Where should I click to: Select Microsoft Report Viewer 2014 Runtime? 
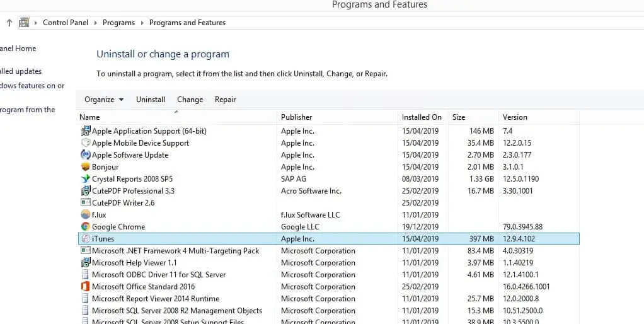156,299
